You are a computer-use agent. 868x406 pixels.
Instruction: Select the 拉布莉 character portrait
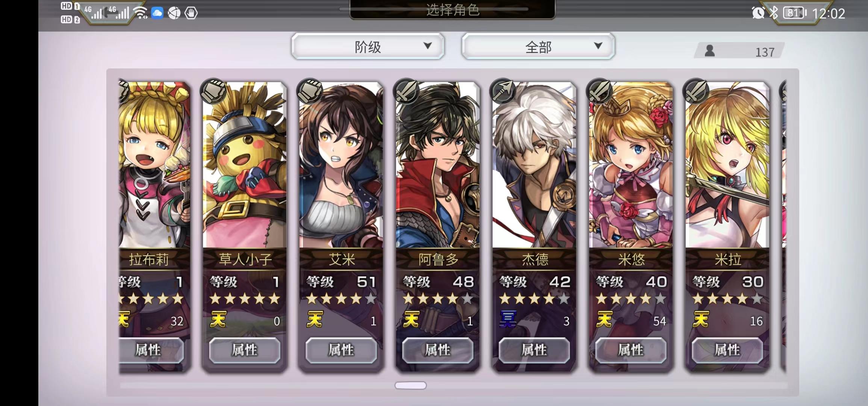[154, 165]
